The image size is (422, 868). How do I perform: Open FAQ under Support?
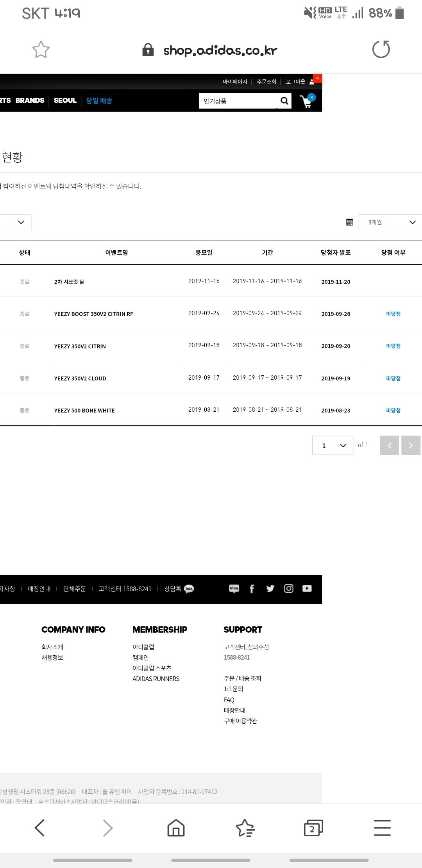tap(229, 700)
